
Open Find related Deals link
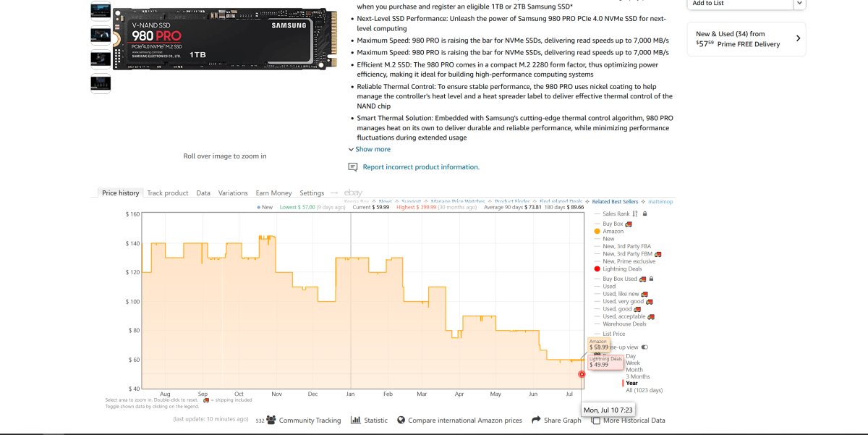(x=561, y=201)
